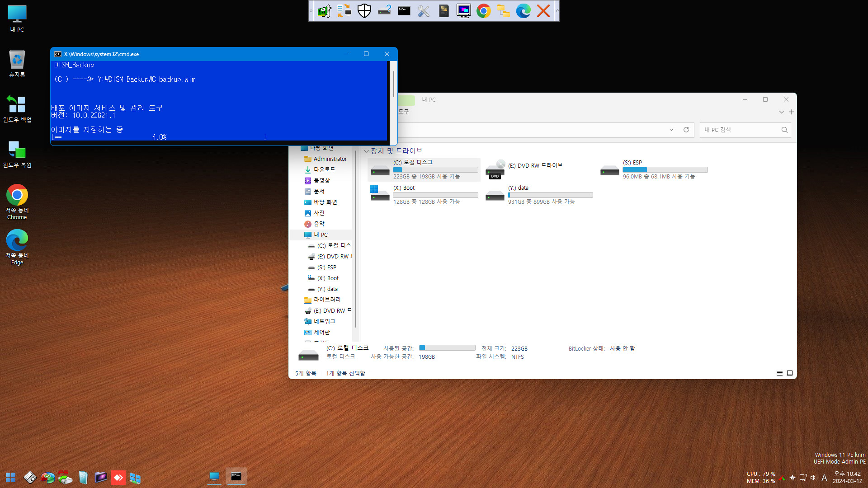Click the volume speaker tray icon

(x=813, y=478)
